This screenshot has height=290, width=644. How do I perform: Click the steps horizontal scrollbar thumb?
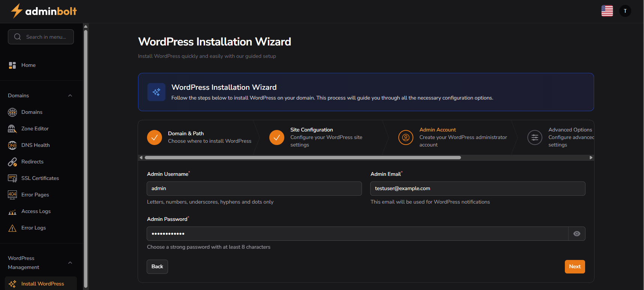303,158
